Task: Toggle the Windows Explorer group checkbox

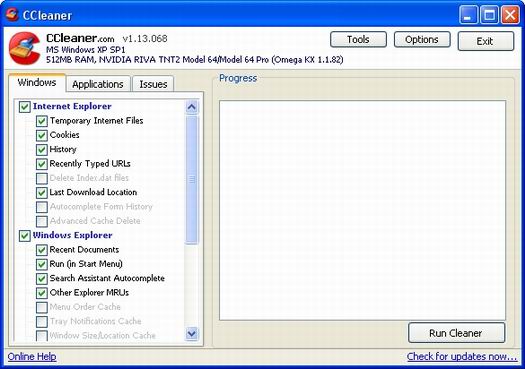Action: click(x=24, y=236)
